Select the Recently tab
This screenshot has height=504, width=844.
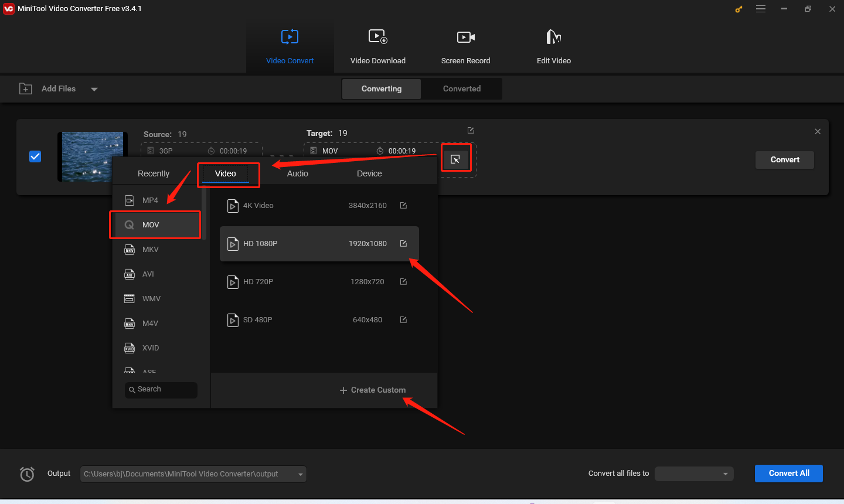154,173
